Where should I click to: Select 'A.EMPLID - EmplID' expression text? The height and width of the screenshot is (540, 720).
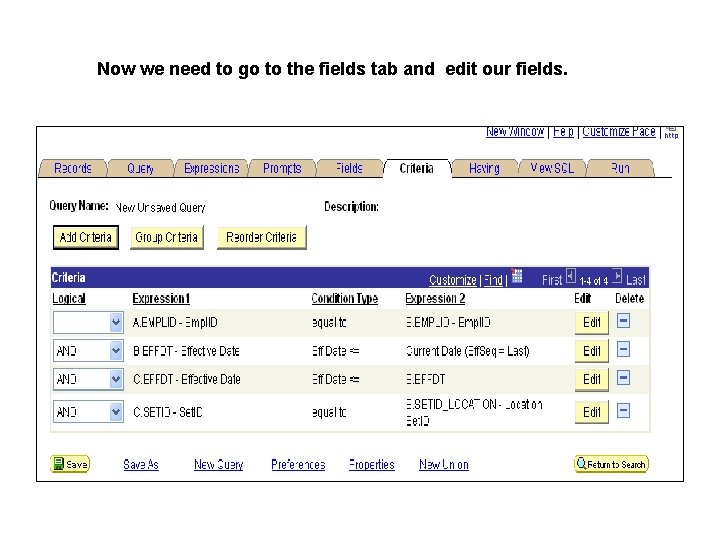pyautogui.click(x=175, y=323)
